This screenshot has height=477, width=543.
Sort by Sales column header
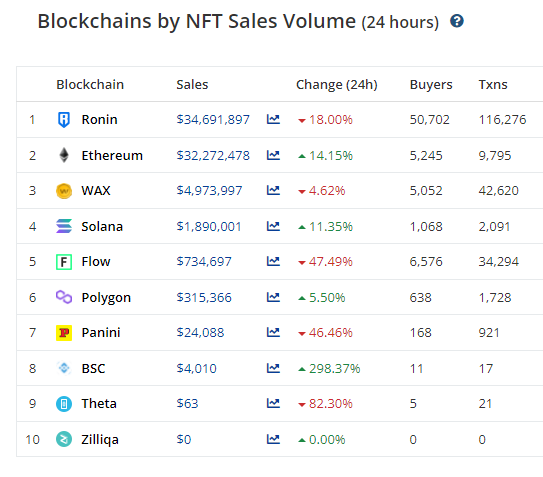(192, 85)
